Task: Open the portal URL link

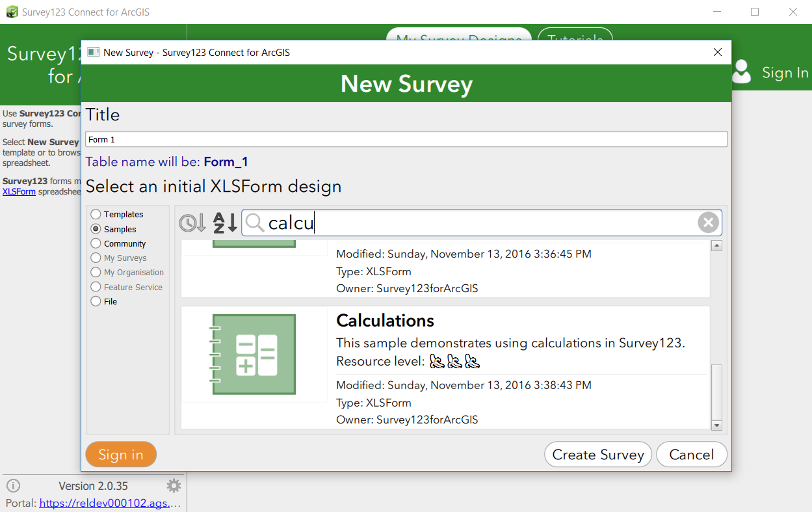Action: [108, 503]
